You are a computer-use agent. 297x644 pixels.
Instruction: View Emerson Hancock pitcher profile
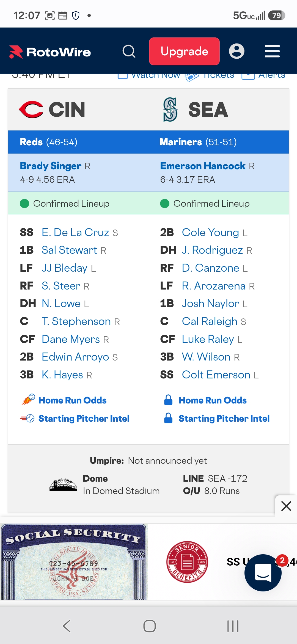[x=203, y=166]
